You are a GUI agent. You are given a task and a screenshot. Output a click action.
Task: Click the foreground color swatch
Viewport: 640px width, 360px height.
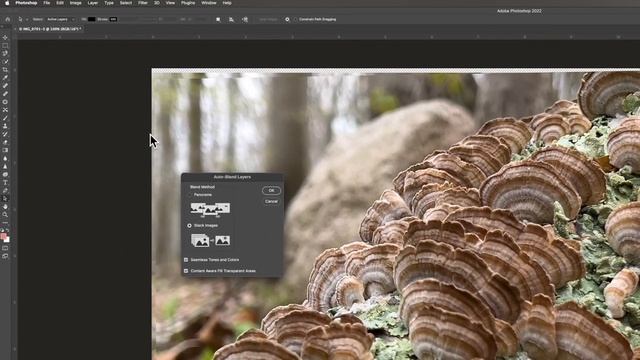pos(4,236)
